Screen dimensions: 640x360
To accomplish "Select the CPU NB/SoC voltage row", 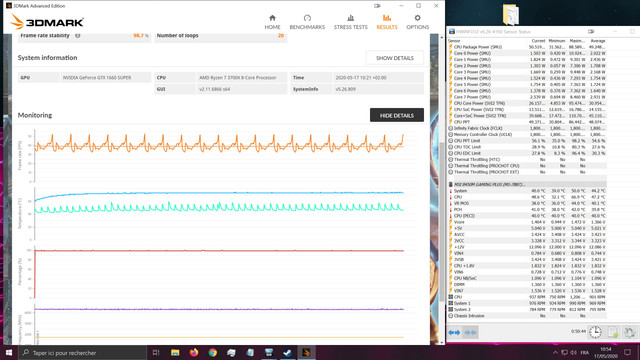I will click(x=527, y=278).
